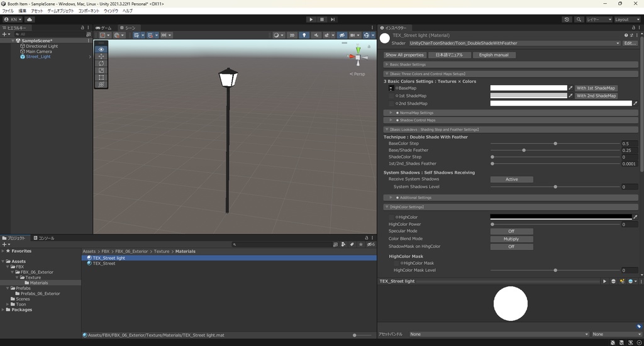Image resolution: width=644 pixels, height=346 pixels.
Task: Switch to the ゲーム tab
Action: click(x=104, y=28)
